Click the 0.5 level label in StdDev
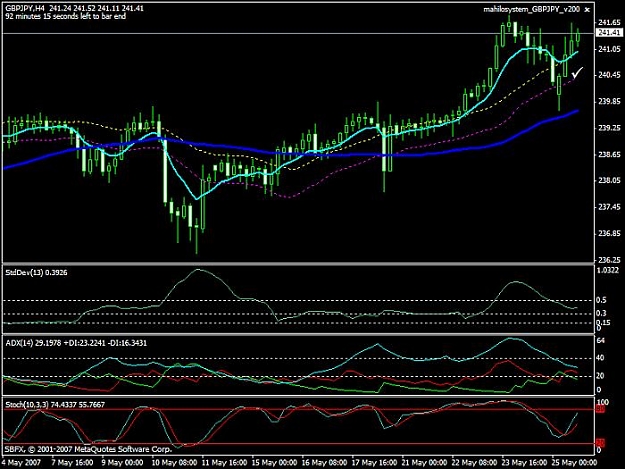The width and height of the screenshot is (625, 469). pos(601,300)
